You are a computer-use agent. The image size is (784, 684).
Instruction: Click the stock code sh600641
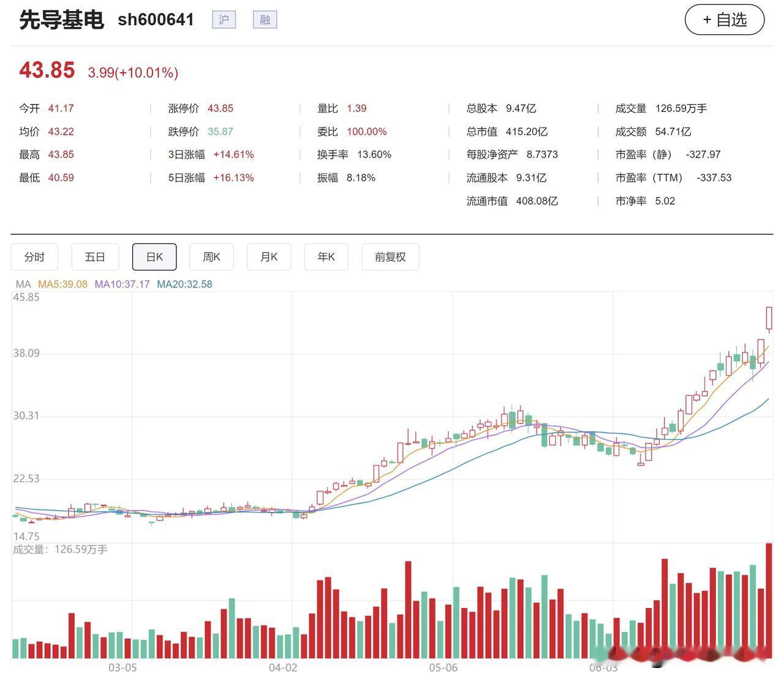(156, 20)
